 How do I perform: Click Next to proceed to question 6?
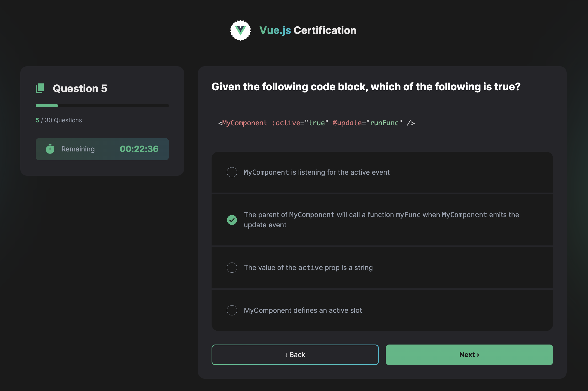[469, 355]
